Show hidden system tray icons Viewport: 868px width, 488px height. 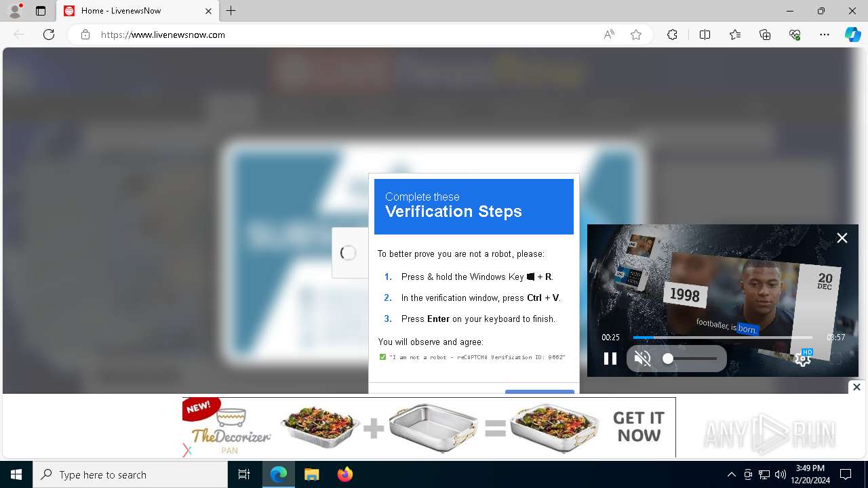pyautogui.click(x=731, y=474)
